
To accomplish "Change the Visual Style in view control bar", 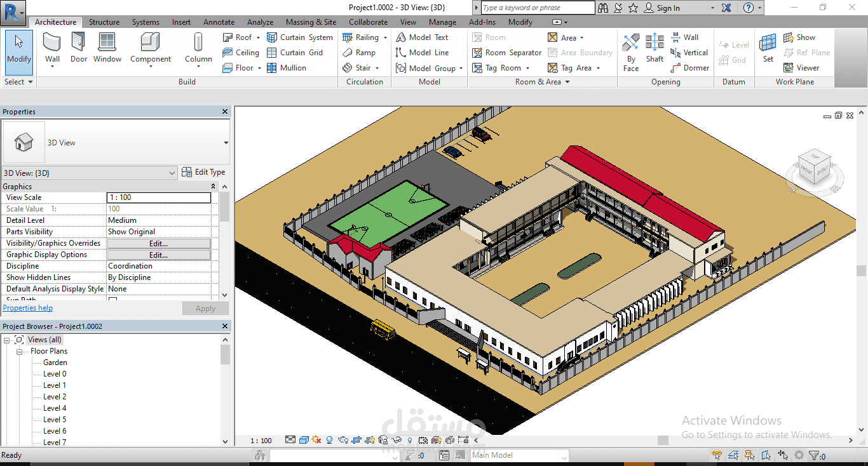I will [x=304, y=440].
